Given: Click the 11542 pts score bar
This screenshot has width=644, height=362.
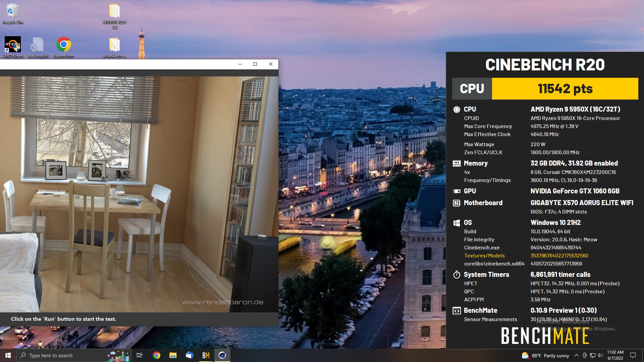Looking at the screenshot, I should (565, 89).
